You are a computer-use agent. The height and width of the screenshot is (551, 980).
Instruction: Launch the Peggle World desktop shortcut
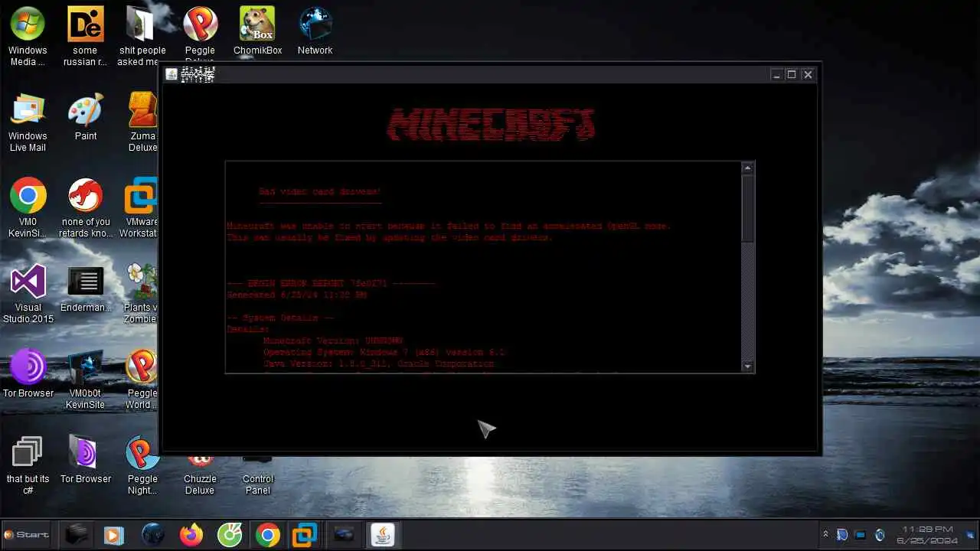[142, 380]
